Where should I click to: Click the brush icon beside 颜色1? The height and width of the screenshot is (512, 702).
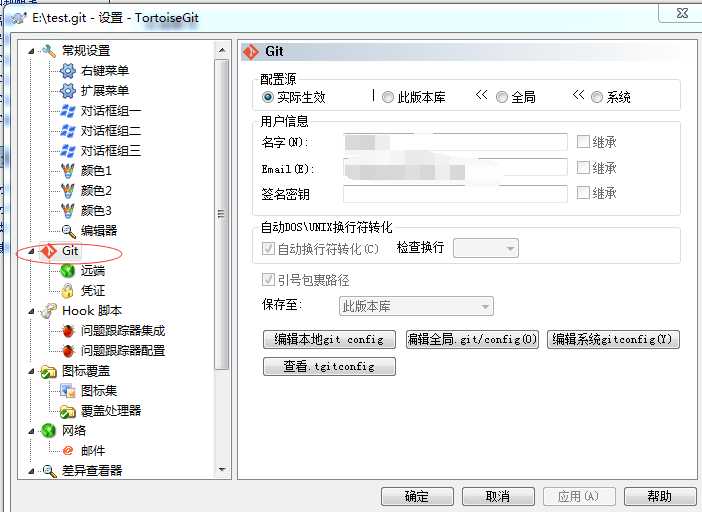click(68, 171)
